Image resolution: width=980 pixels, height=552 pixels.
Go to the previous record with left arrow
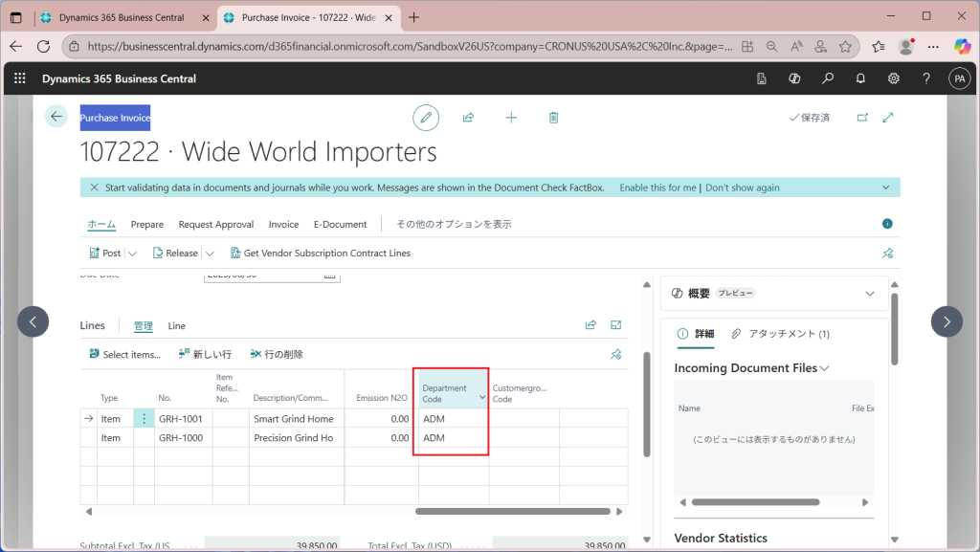pos(33,321)
